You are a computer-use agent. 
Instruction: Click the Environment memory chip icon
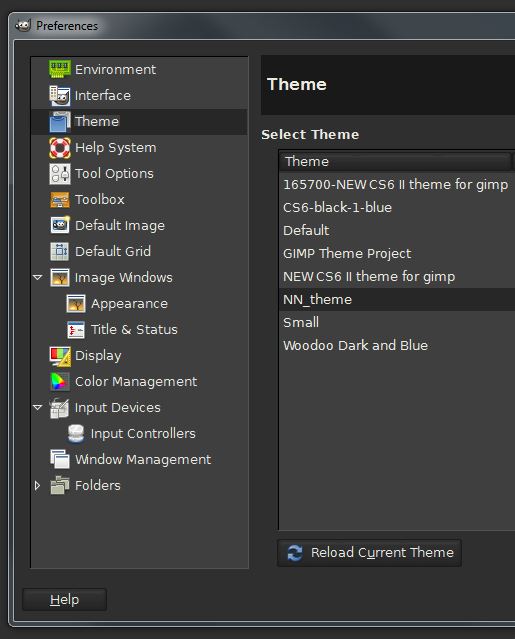coord(59,69)
